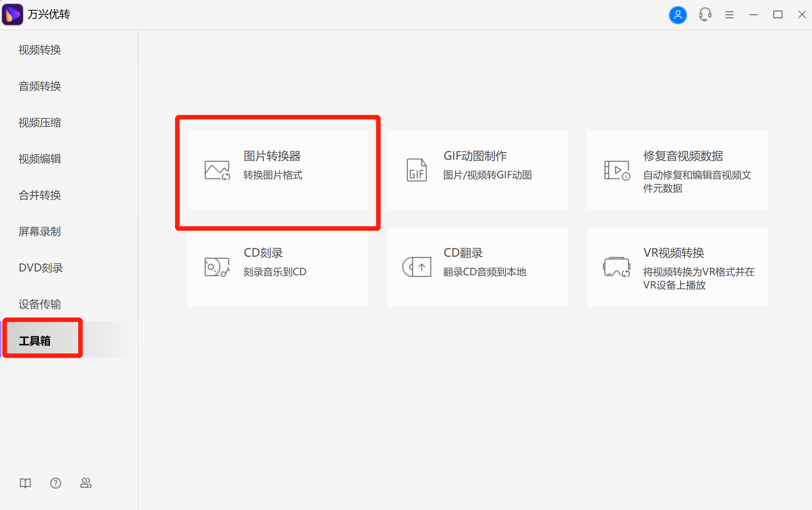Click the community person icon bottom left
812x510 pixels.
[x=86, y=483]
